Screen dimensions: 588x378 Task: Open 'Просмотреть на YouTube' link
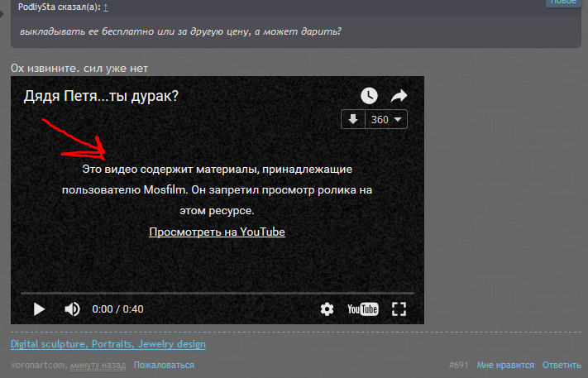click(x=217, y=232)
